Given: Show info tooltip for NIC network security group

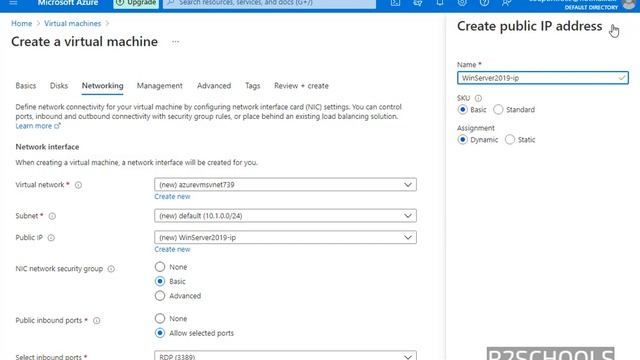Looking at the screenshot, I should [x=111, y=269].
